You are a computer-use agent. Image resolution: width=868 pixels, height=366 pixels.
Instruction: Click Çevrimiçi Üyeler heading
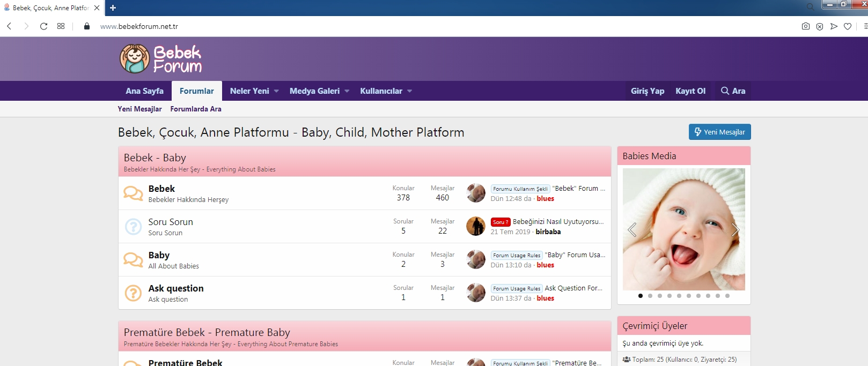click(x=655, y=326)
